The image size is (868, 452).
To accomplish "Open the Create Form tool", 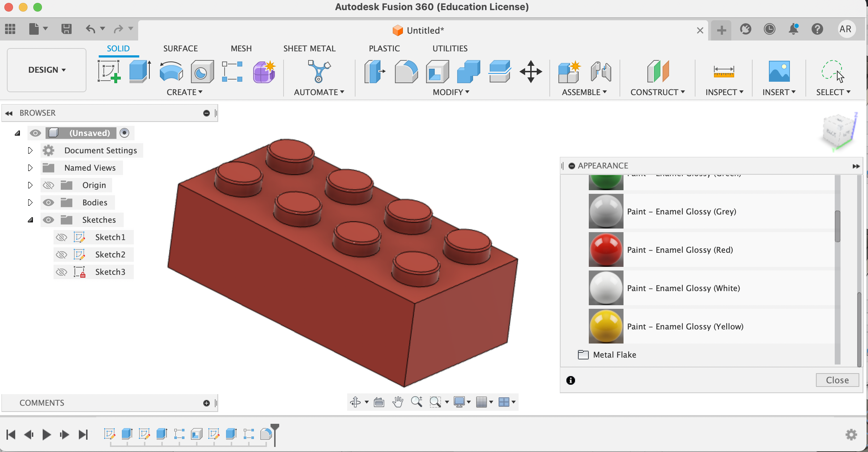I will 264,71.
